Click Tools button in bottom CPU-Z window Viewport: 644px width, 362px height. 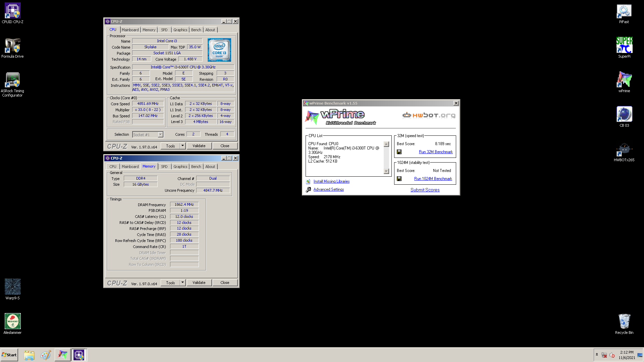[x=170, y=283]
